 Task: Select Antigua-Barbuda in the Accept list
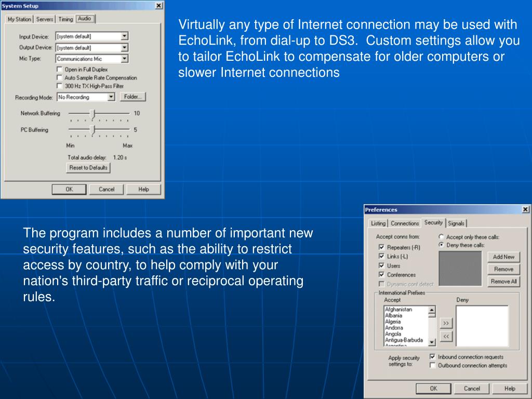tap(404, 340)
